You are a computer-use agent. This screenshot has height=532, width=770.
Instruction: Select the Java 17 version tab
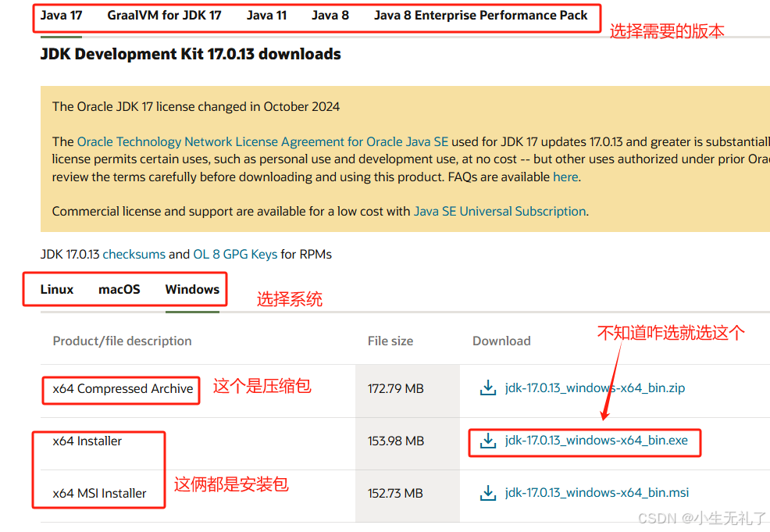(61, 15)
